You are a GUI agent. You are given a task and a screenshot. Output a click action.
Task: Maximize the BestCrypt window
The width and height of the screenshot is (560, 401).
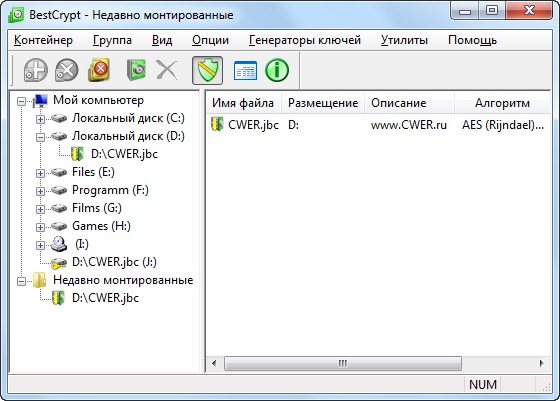click(492, 10)
